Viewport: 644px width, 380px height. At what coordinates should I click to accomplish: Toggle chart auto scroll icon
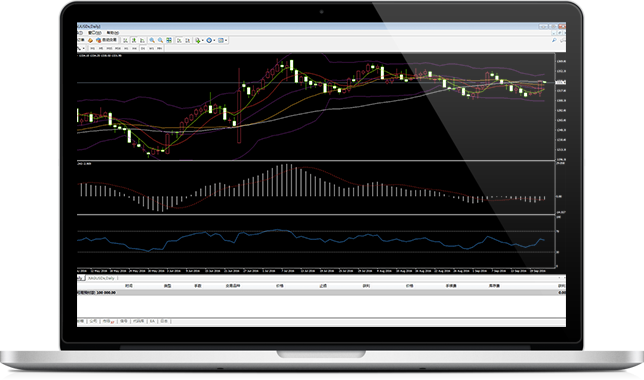point(179,40)
